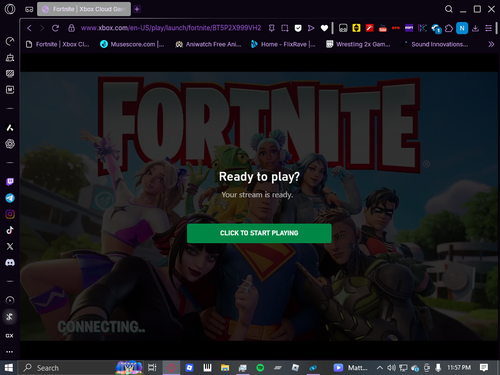The image size is (500, 375).
Task: Open Telegram in the sidebar
Action: (10, 198)
